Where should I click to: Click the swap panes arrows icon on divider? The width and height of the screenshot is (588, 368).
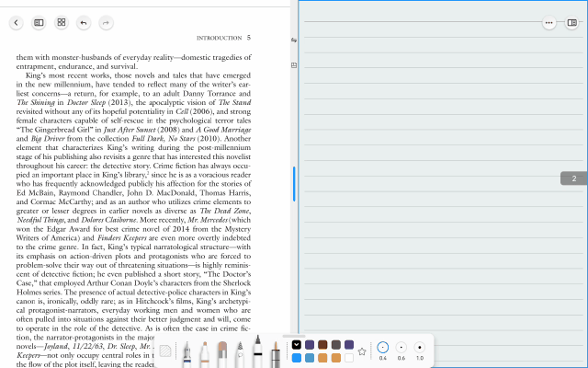click(294, 40)
